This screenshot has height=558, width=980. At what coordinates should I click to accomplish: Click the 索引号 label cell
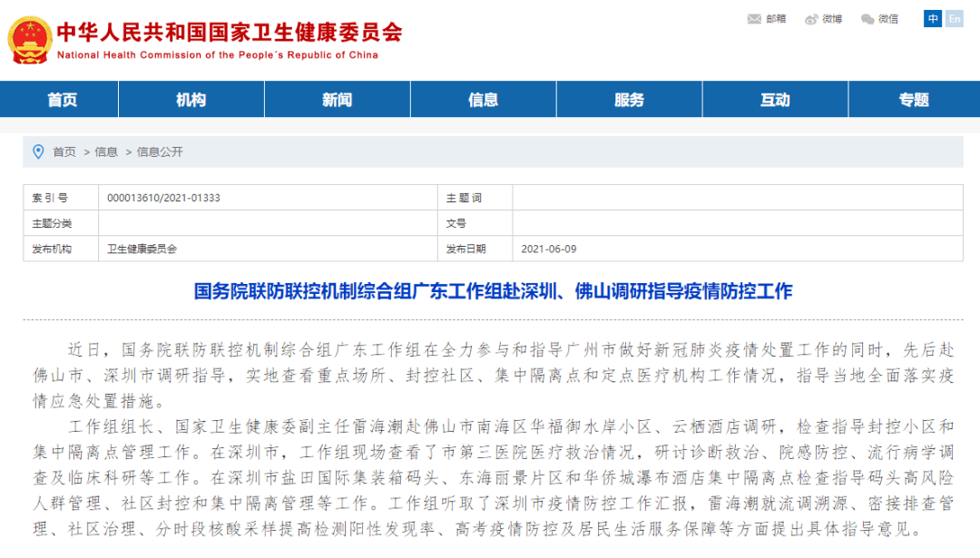[x=61, y=198]
